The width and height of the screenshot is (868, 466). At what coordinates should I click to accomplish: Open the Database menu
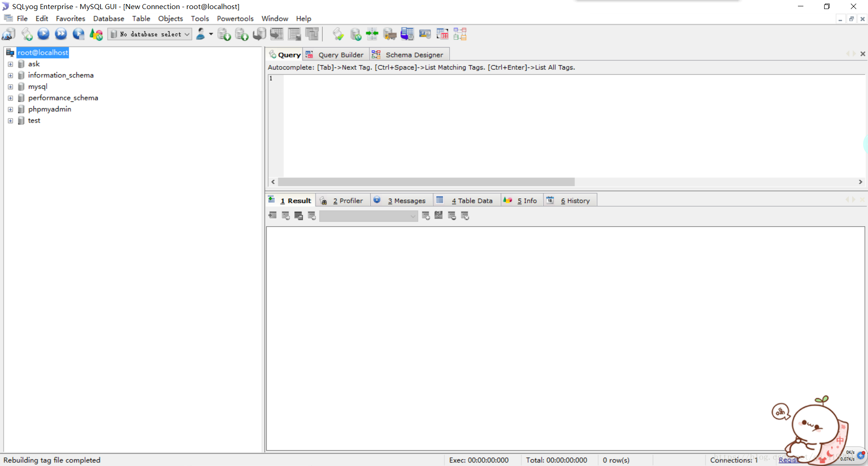pos(108,19)
